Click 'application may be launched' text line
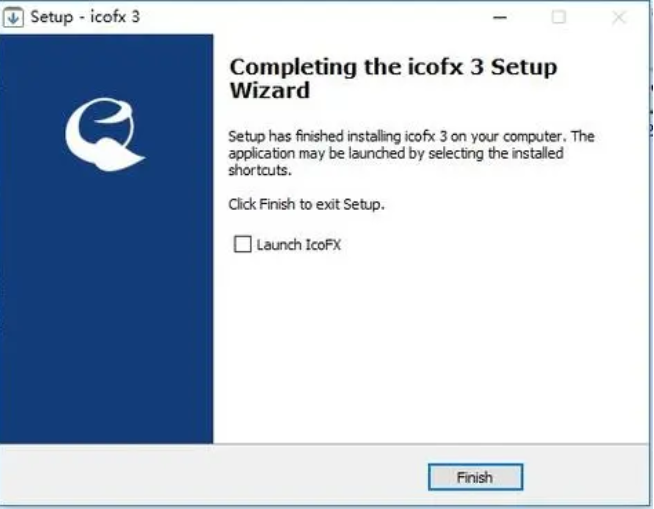This screenshot has height=509, width=654. [396, 153]
